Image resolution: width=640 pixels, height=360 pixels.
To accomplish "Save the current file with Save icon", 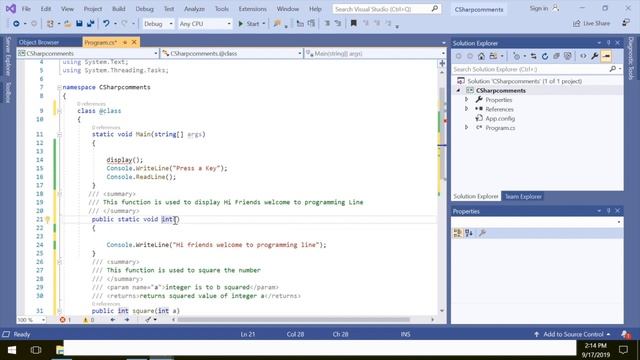I will 79,24.
